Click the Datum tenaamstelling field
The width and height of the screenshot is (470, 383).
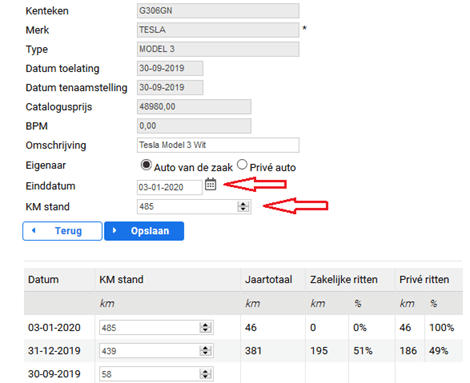click(x=170, y=87)
